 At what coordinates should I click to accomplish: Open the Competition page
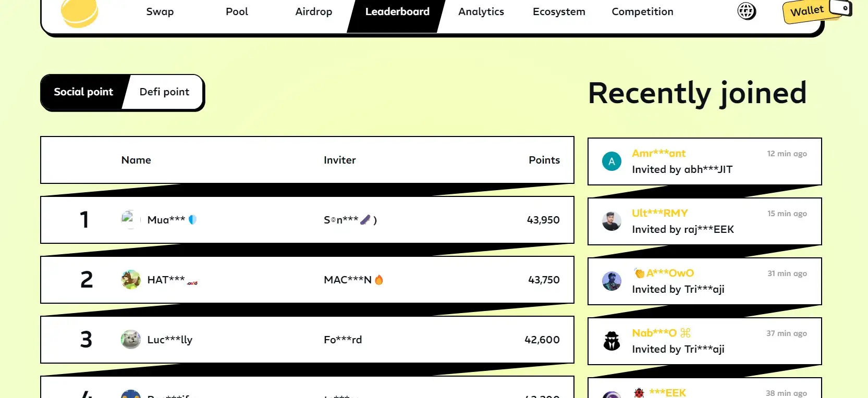tap(642, 12)
